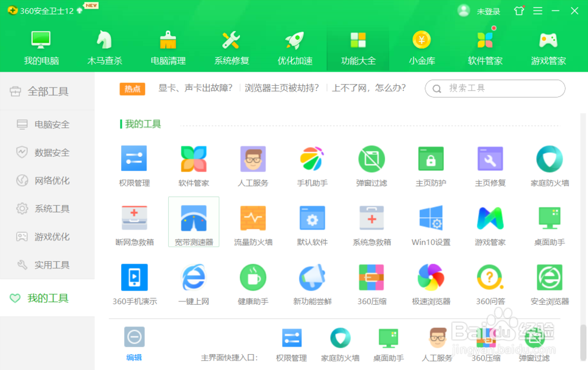Select 系统工具 category in sidebar

pos(47,208)
